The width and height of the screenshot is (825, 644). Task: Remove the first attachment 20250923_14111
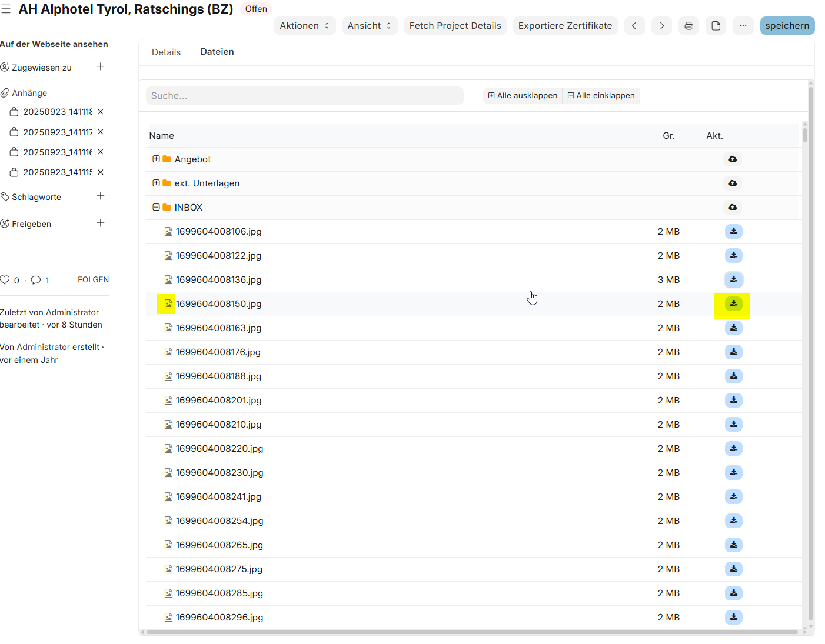tap(101, 112)
